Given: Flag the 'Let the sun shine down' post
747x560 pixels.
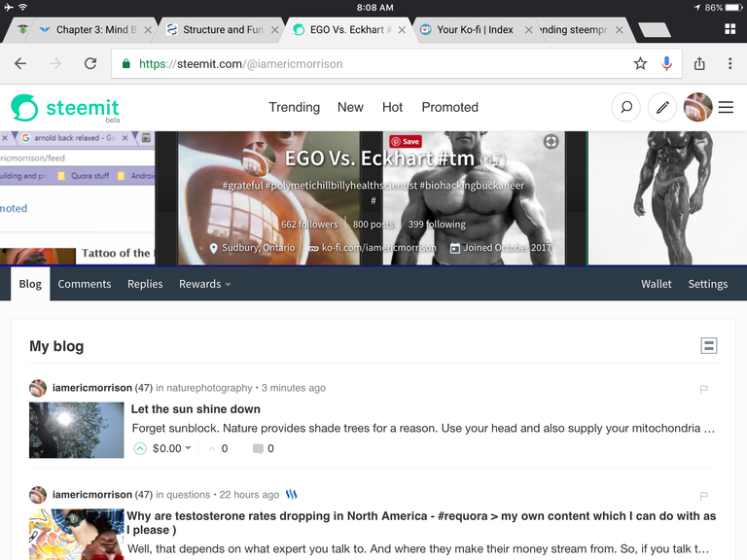Looking at the screenshot, I should (703, 390).
